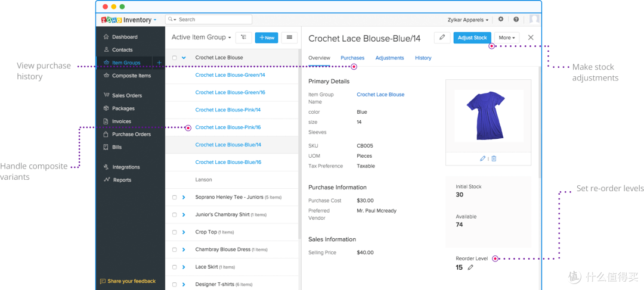The height and width of the screenshot is (290, 644).
Task: Switch to the Purchases tab
Action: click(352, 58)
